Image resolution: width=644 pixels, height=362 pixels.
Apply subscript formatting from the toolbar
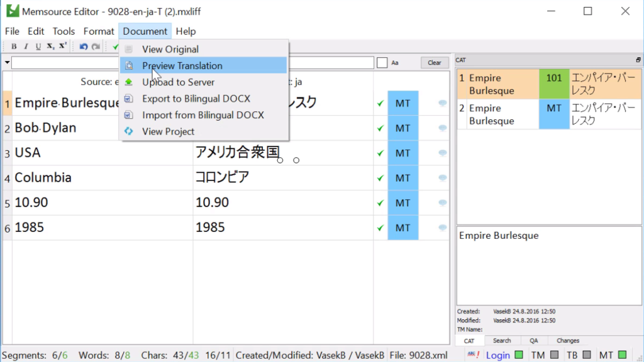point(50,47)
